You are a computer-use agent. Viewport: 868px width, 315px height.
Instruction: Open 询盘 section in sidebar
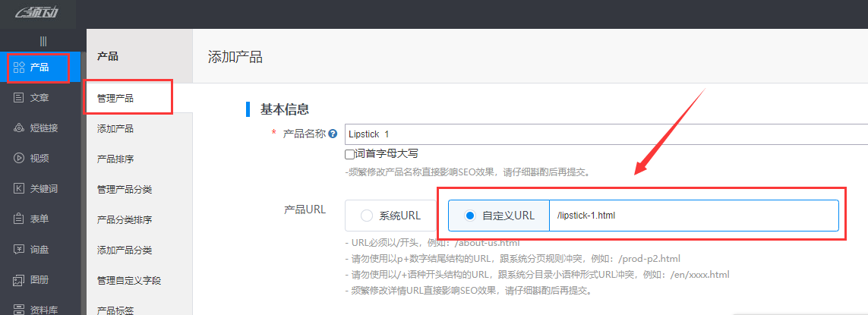39,250
